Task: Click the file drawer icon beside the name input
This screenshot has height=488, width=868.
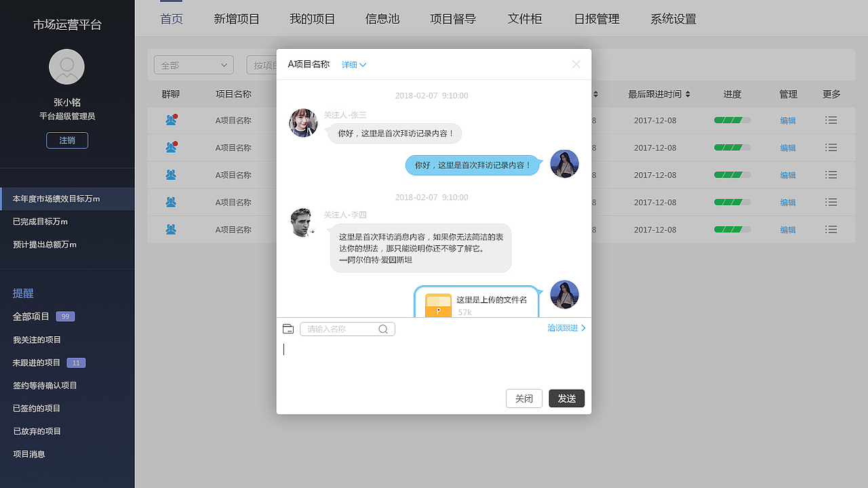Action: pos(288,329)
